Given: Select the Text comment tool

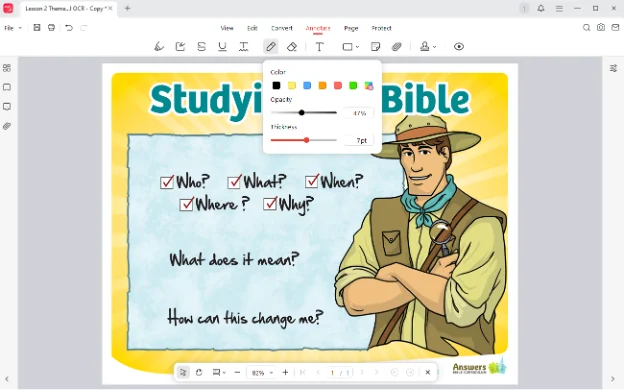Looking at the screenshot, I should pos(319,47).
